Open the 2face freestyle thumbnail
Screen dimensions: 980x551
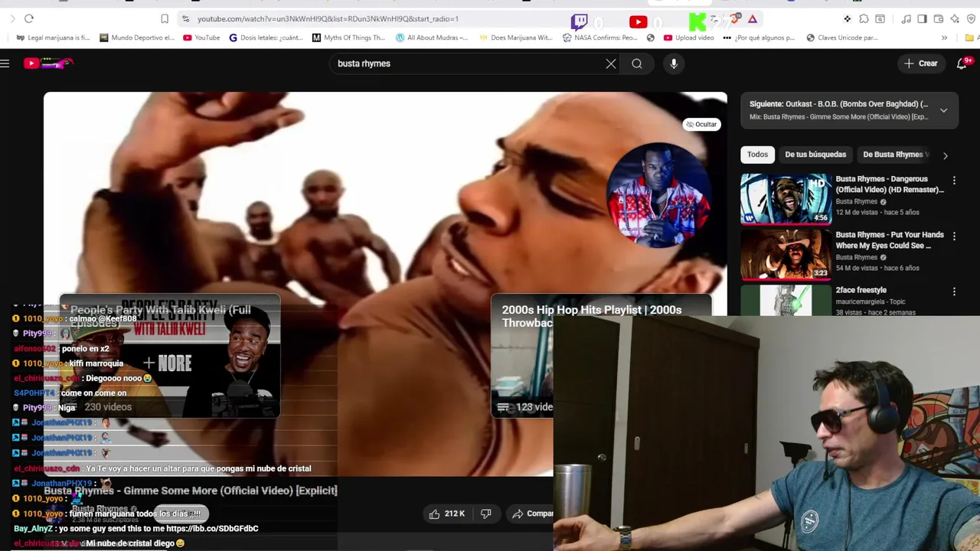(x=786, y=300)
